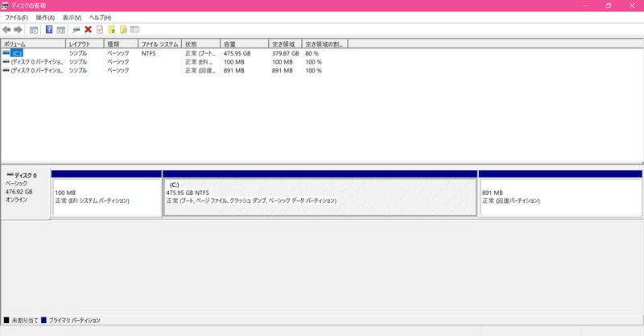
Task: Open the ファイル(F) menu
Action: pos(16,18)
